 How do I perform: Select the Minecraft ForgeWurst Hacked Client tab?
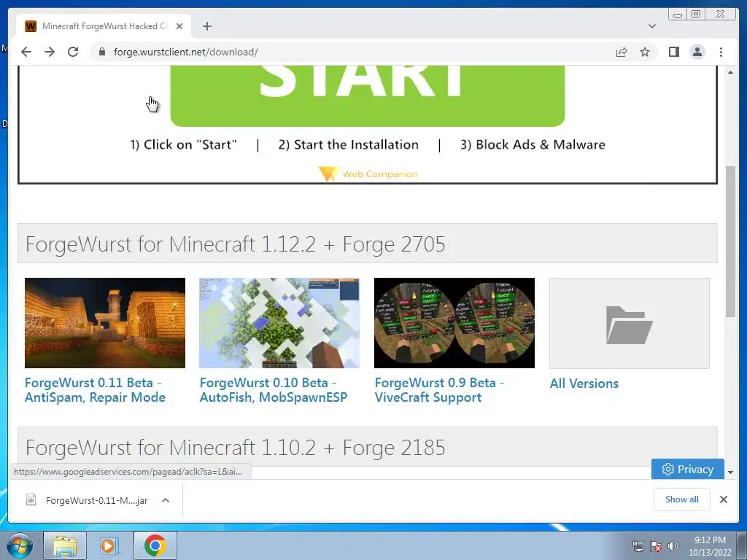(x=104, y=26)
